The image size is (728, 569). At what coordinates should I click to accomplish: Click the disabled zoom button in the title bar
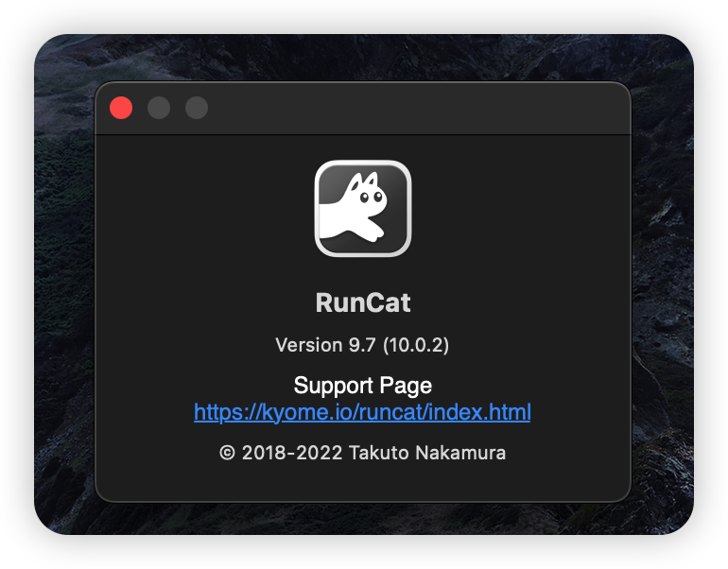click(197, 108)
